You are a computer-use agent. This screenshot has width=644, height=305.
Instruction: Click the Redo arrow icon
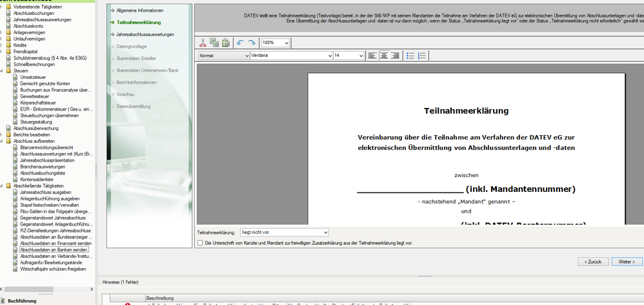click(252, 43)
